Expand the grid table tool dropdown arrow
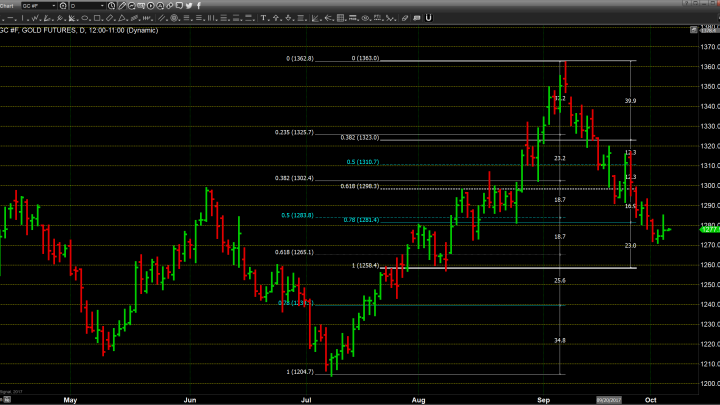 coord(346,20)
